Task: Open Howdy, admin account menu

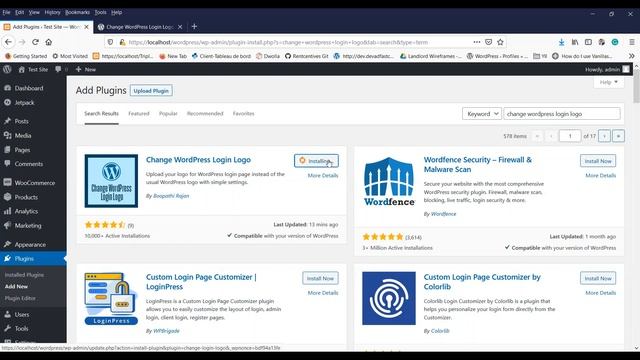Action: [x=607, y=69]
